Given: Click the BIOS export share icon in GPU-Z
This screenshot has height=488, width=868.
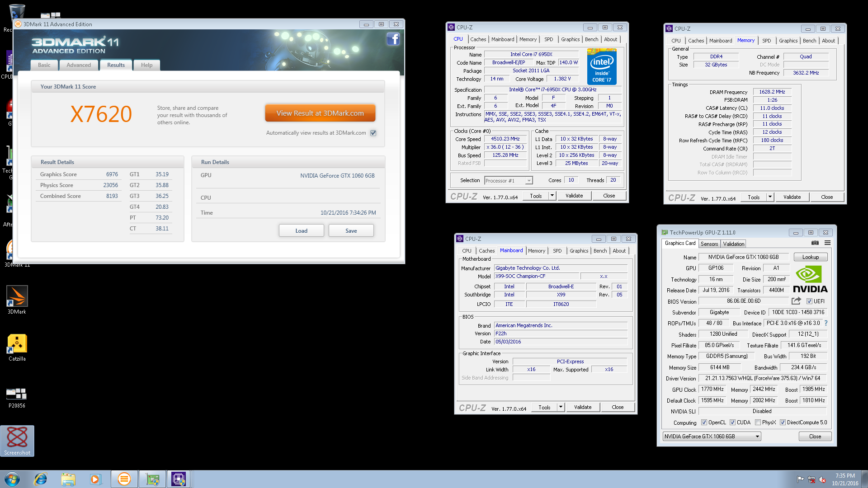Looking at the screenshot, I should 796,301.
